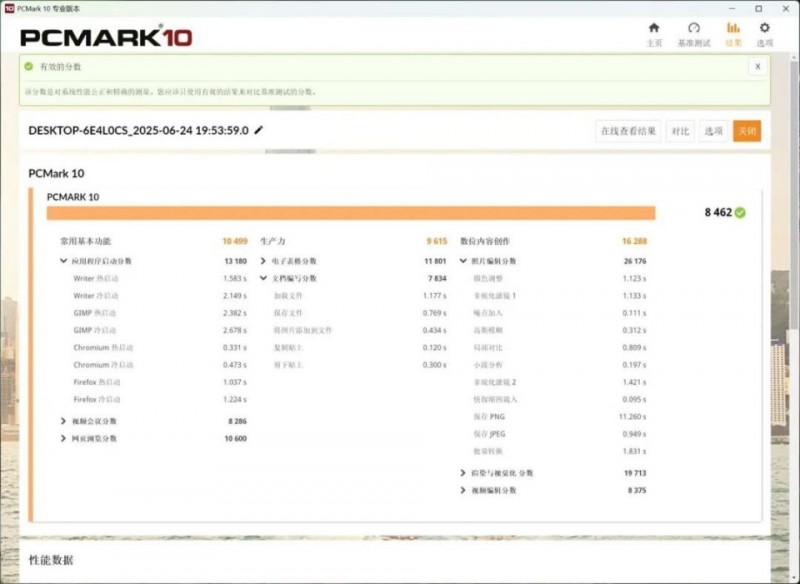800x584 pixels.
Task: Collapse the 照片编辑分数 section
Action: (463, 261)
